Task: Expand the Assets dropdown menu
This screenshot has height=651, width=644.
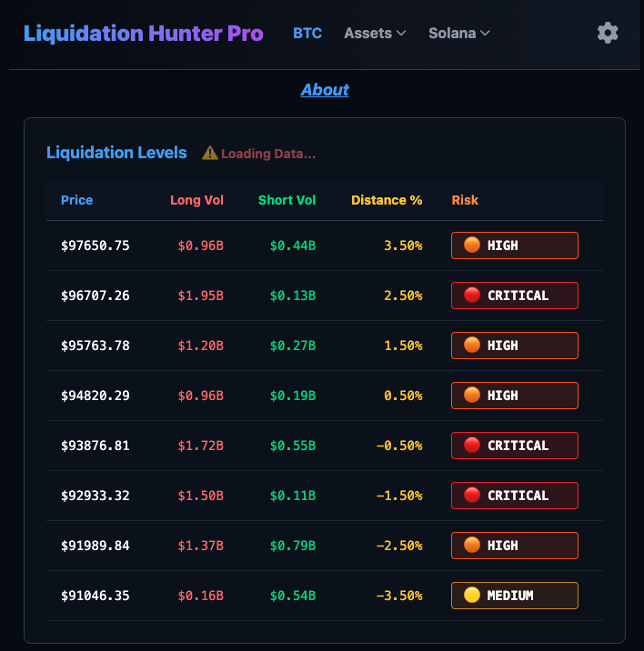Action: [375, 34]
